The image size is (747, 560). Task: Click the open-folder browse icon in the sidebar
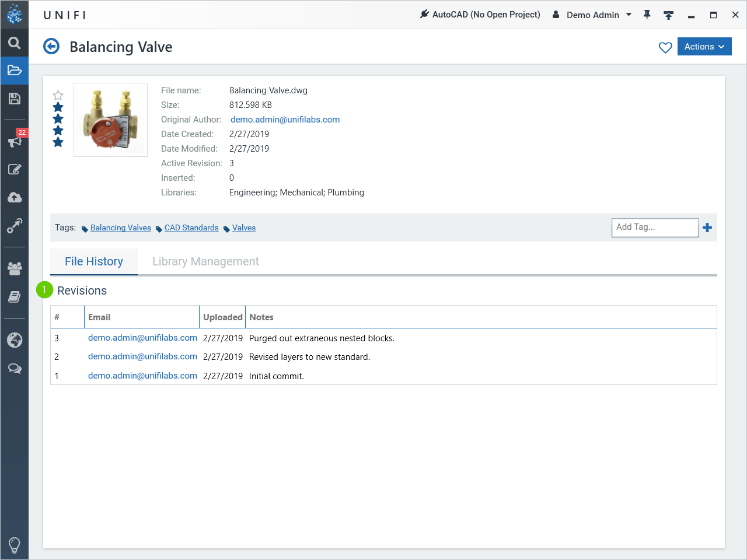click(15, 71)
